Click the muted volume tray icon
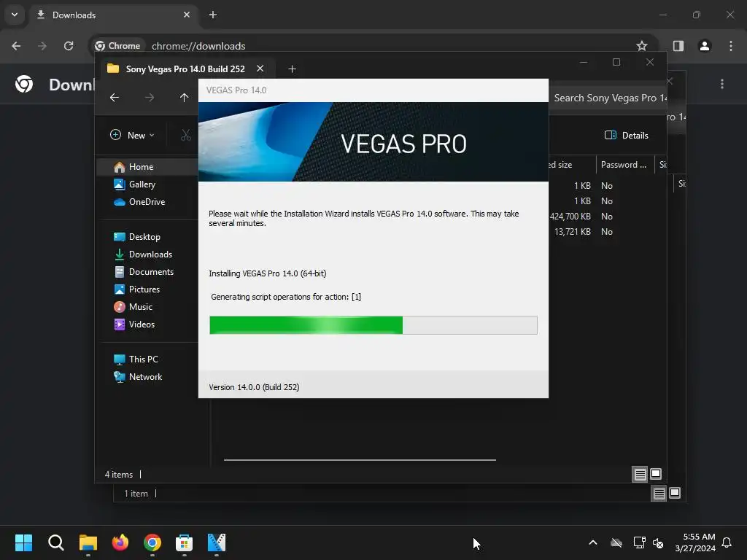747x560 pixels. pyautogui.click(x=658, y=542)
